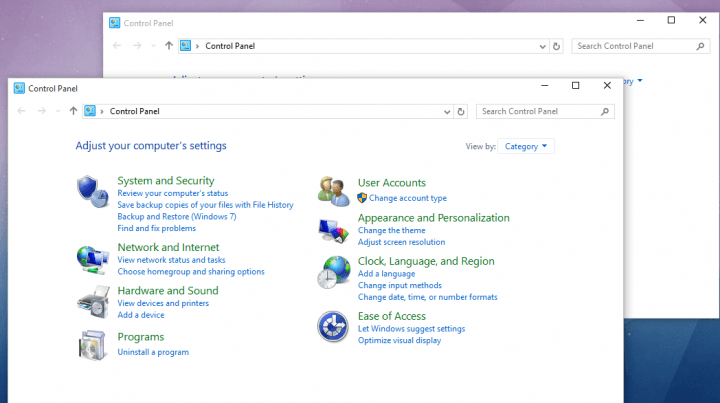The width and height of the screenshot is (720, 403).
Task: Click the rear window title bar icon
Action: coord(114,23)
